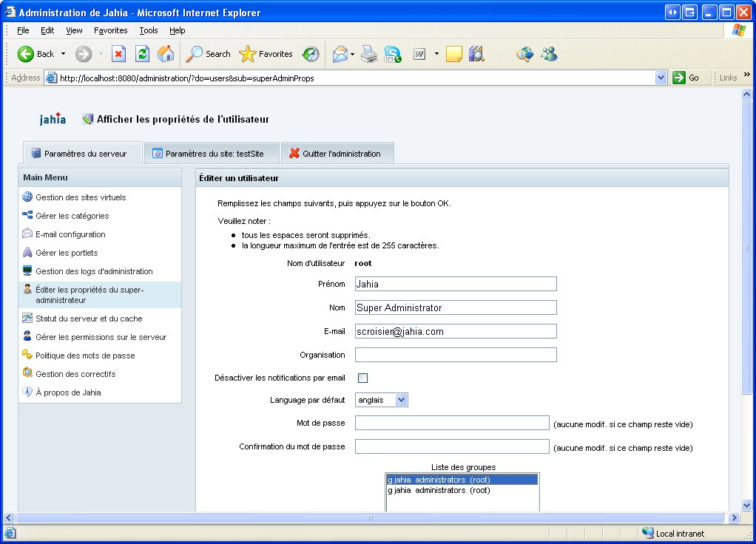Click the Prénom input field
Viewport: 756px width, 544px height.
pyautogui.click(x=456, y=284)
